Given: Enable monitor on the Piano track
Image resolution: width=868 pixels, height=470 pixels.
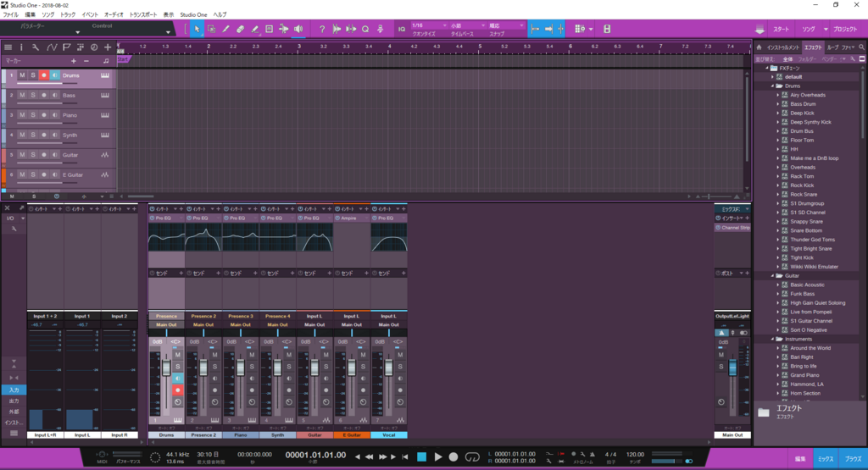Looking at the screenshot, I should point(55,115).
